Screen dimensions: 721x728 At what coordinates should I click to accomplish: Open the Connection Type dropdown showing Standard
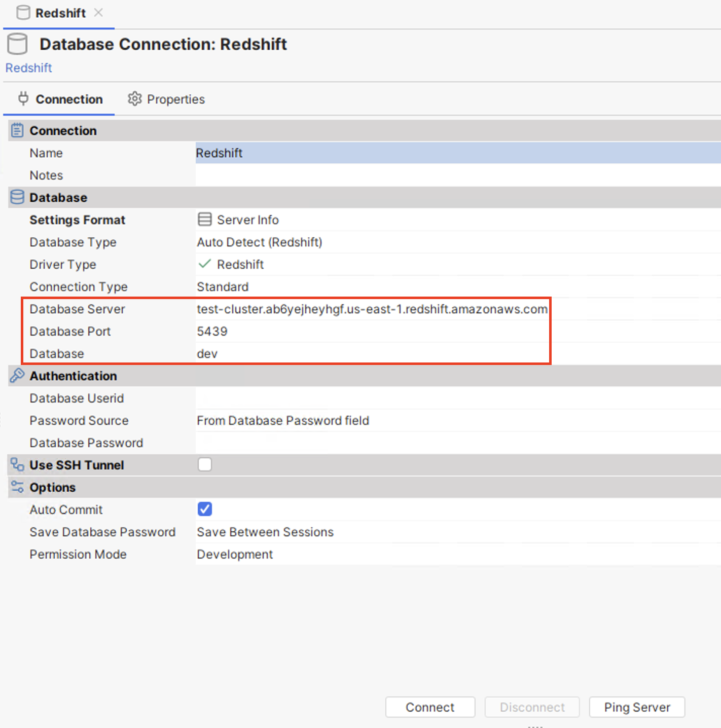[x=458, y=286]
